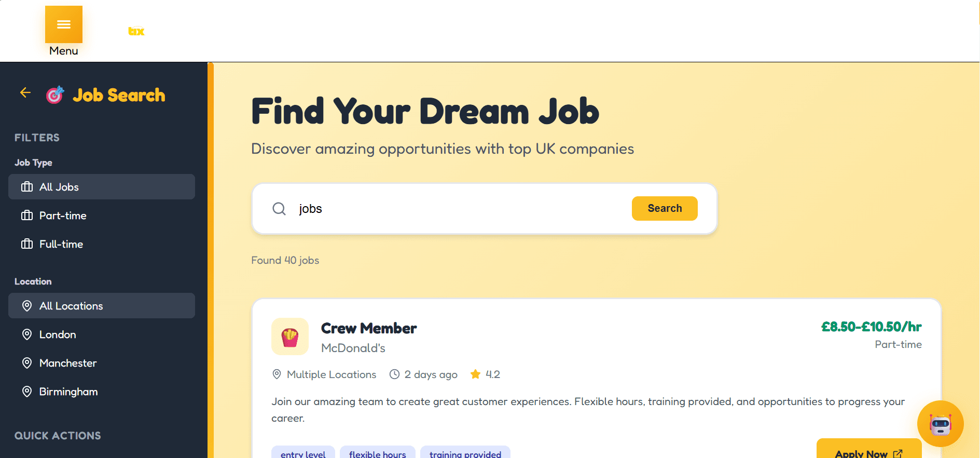Click the tix logo in the header
This screenshot has width=980, height=458.
tap(136, 31)
